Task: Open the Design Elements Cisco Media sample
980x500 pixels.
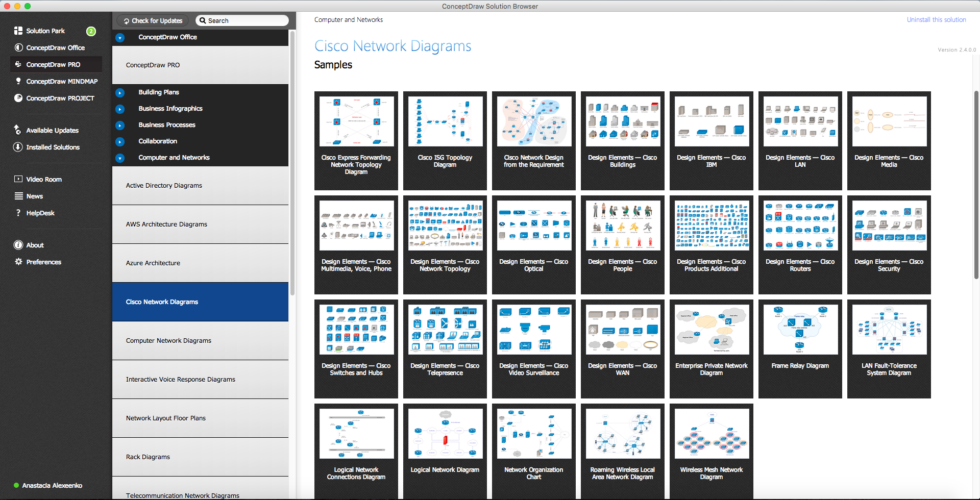Action: pos(889,141)
